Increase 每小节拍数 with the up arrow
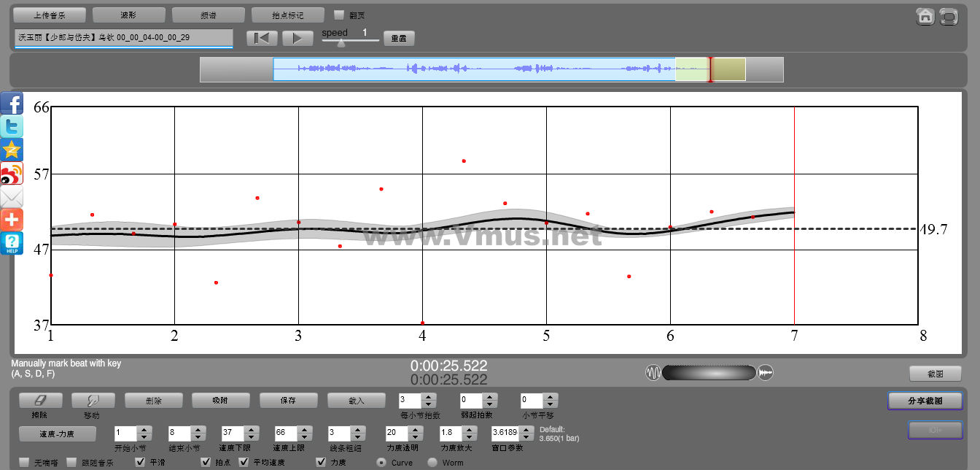The image size is (980, 470). [429, 397]
